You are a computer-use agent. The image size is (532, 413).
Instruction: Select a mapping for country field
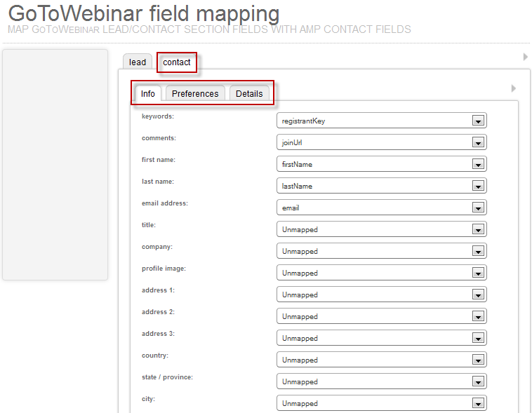[381, 360]
